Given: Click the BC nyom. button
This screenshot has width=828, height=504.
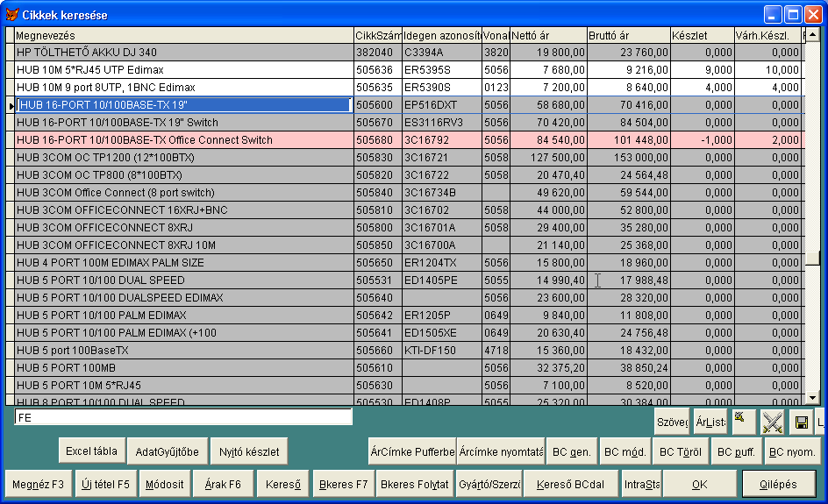Looking at the screenshot, I should tap(792, 451).
